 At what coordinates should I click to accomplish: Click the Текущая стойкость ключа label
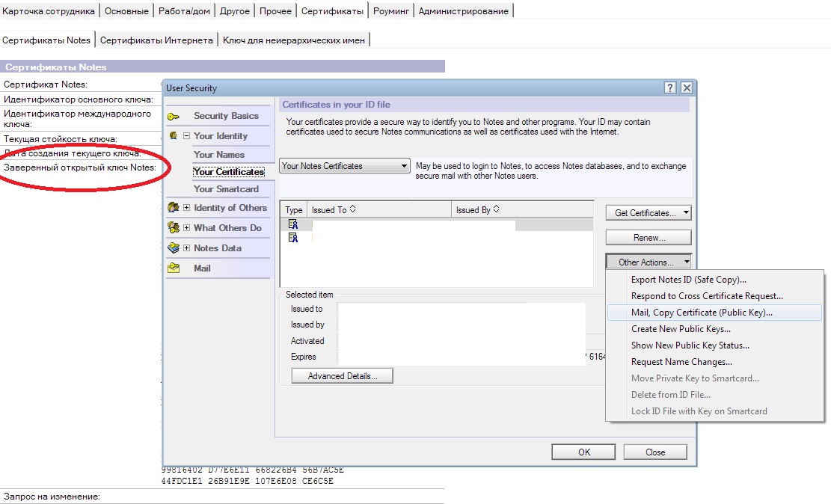click(x=61, y=139)
